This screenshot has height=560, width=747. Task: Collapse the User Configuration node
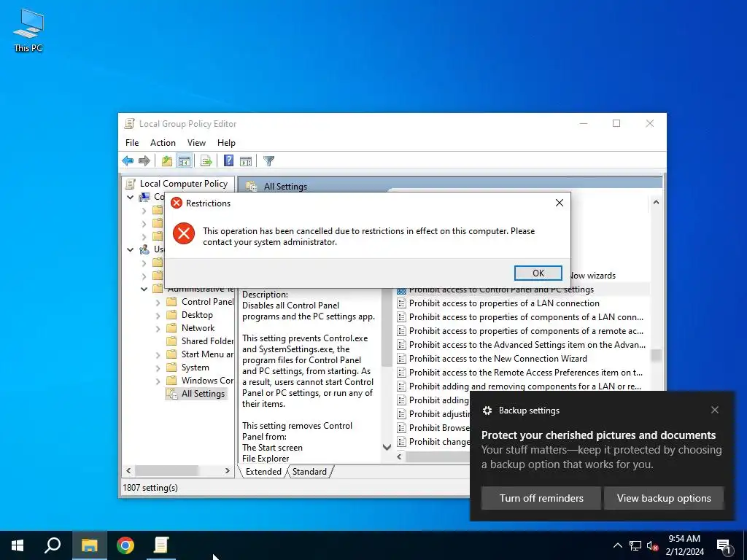coord(130,249)
